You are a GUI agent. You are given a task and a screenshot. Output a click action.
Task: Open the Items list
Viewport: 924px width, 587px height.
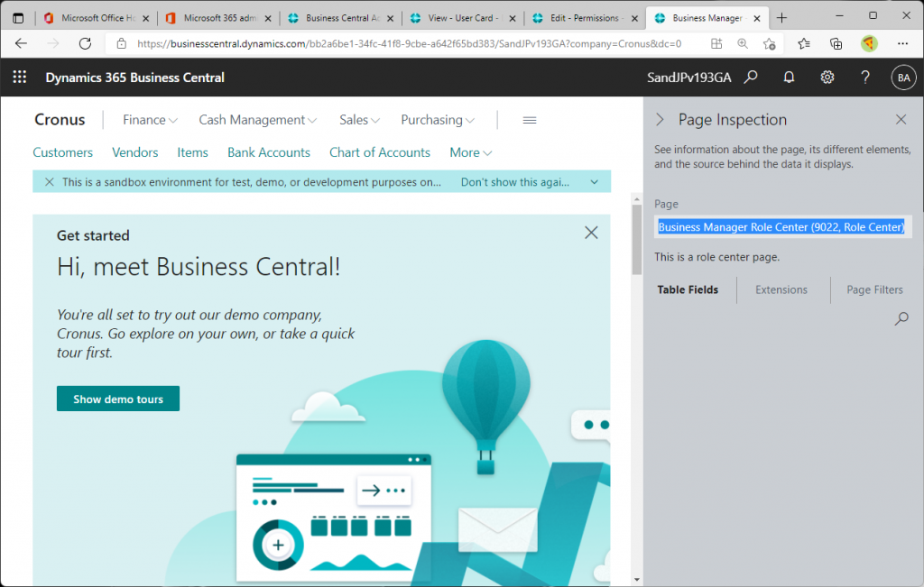tap(193, 152)
